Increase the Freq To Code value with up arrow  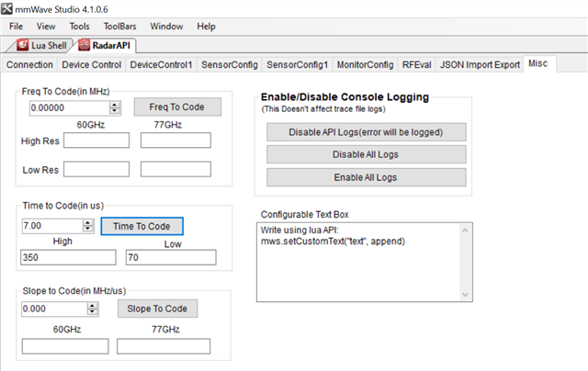click(x=114, y=105)
